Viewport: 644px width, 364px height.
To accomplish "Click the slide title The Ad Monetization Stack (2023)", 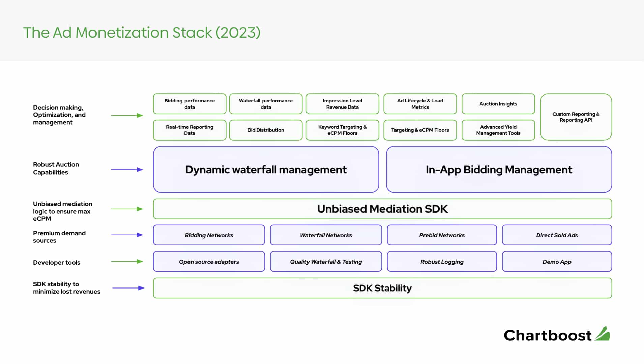I will click(x=142, y=33).
